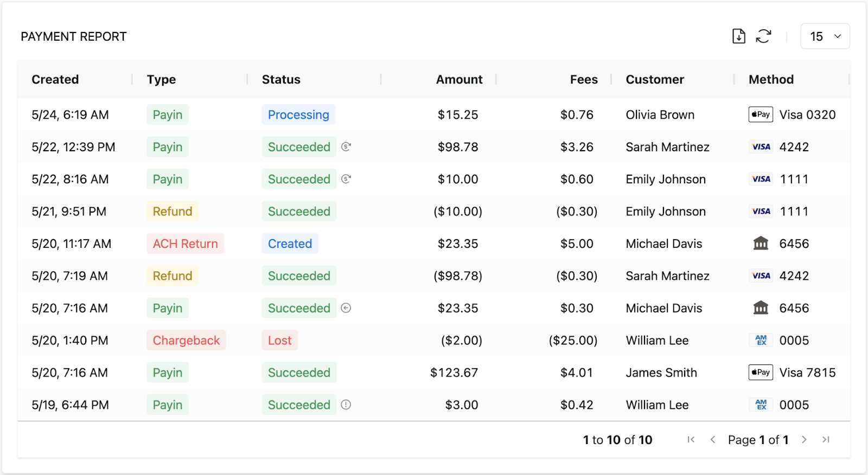Click the previous page arrow
This screenshot has height=475, width=868.
click(713, 440)
